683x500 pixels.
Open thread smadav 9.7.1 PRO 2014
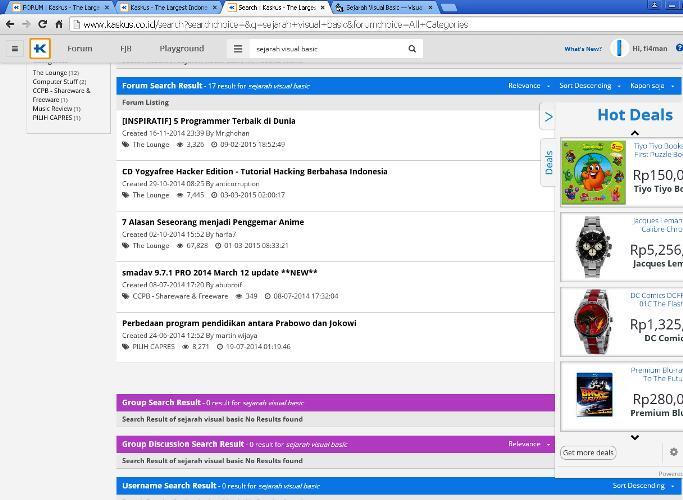[220, 273]
